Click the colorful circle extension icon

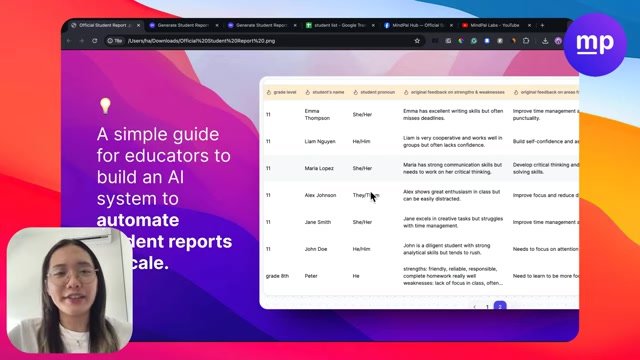point(461,41)
